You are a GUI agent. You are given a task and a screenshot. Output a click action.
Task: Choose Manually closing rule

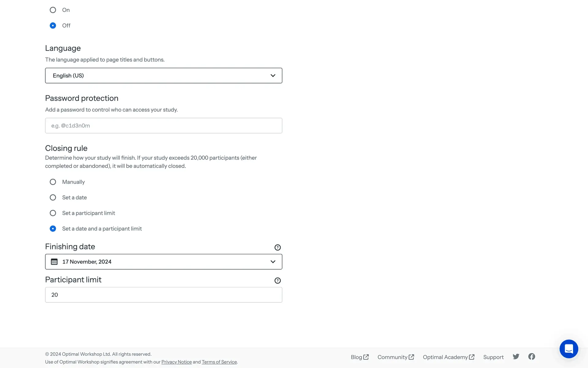(53, 182)
